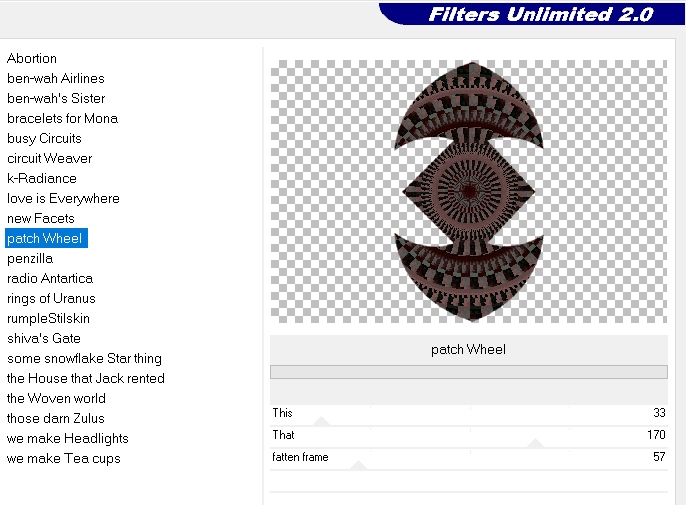The height and width of the screenshot is (505, 686).
Task: Click the new Facets filter entry
Action: (x=41, y=218)
